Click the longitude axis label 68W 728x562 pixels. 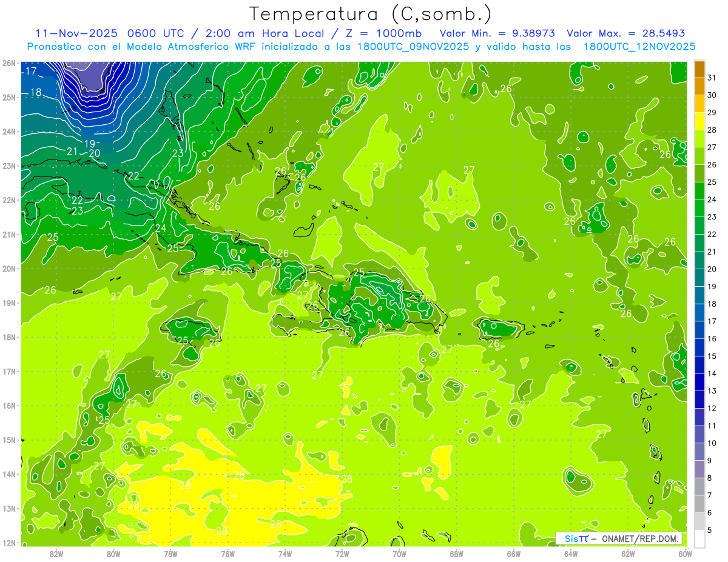pyautogui.click(x=456, y=554)
